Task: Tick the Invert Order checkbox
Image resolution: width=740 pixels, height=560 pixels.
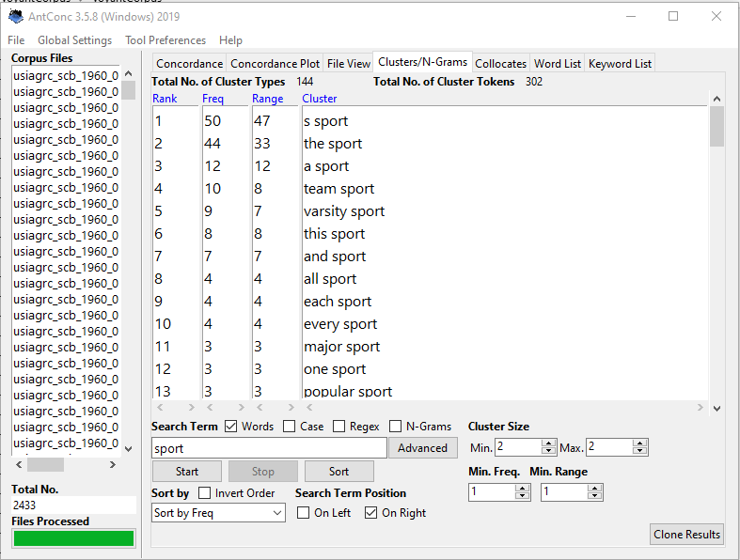Action: pos(205,493)
